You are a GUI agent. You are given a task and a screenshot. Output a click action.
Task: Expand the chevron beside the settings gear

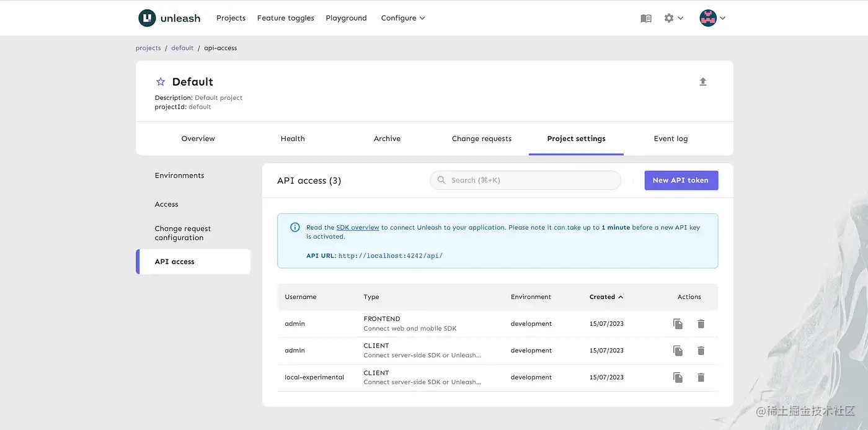click(681, 18)
